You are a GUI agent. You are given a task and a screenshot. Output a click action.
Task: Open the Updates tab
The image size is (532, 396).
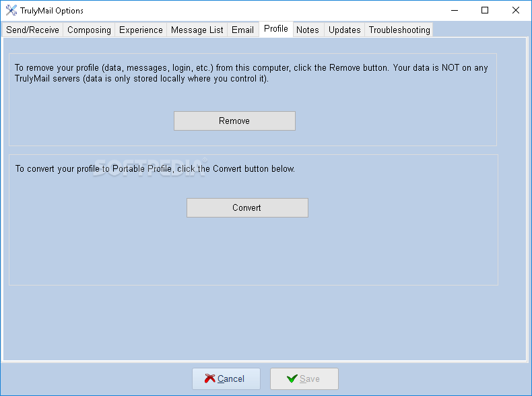click(344, 30)
